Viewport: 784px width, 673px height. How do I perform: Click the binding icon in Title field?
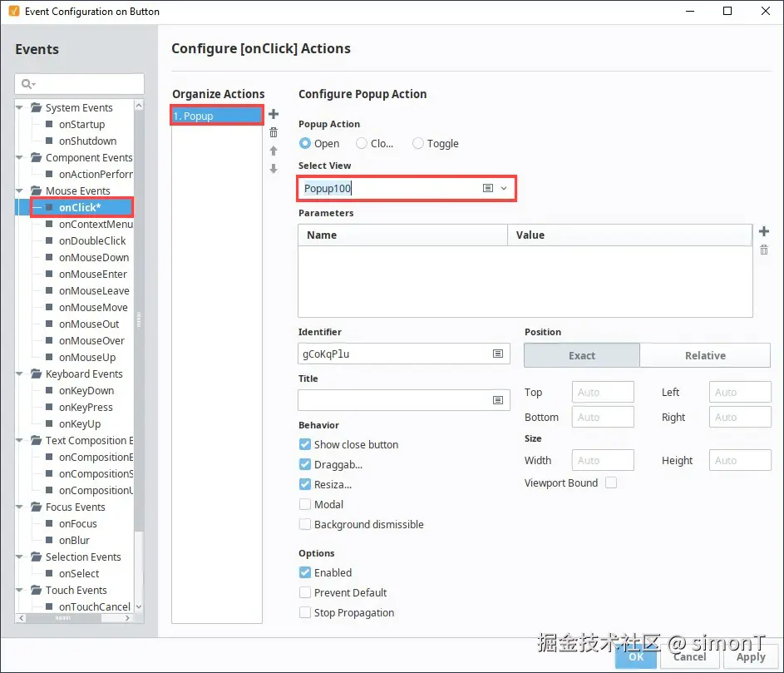[x=498, y=400]
